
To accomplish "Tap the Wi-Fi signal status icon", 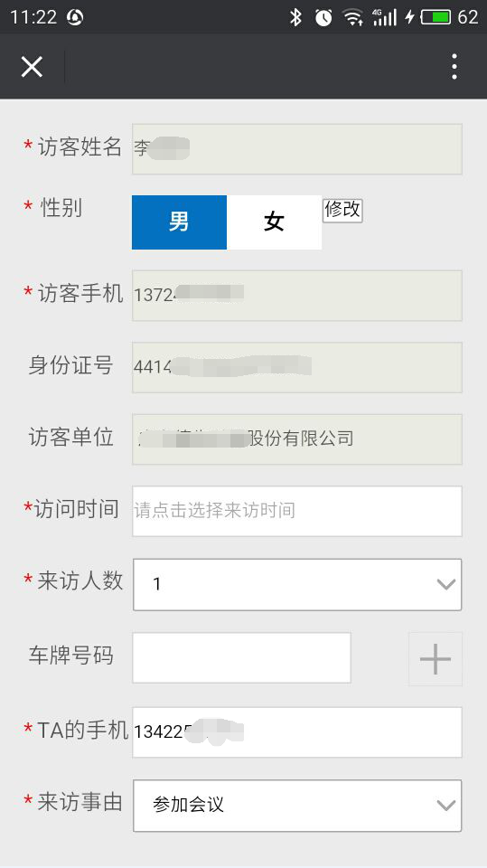I will point(352,17).
